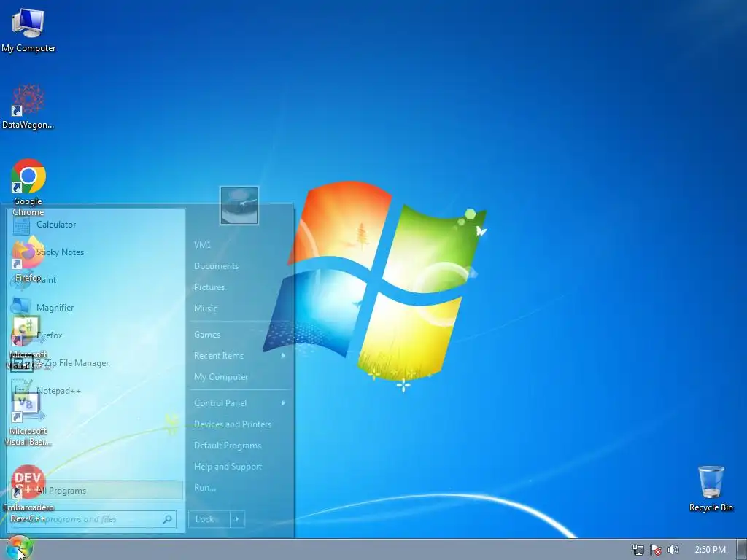Screen dimensions: 747x560
Task: Click the taskbar clock showing 2:50 PM
Action: pos(710,550)
